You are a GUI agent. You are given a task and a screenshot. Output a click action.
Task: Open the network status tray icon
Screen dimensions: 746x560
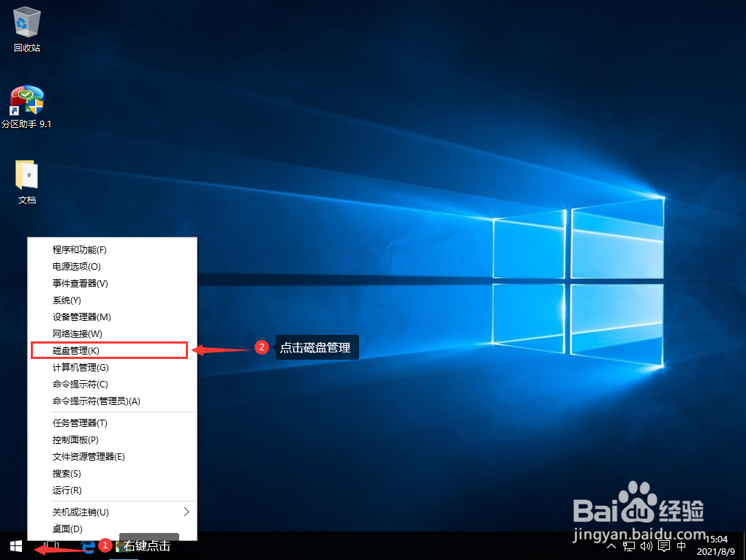(629, 546)
